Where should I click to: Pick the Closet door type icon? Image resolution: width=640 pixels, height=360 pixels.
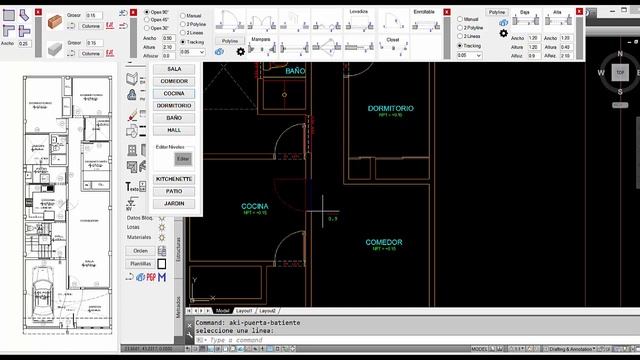coord(393,46)
